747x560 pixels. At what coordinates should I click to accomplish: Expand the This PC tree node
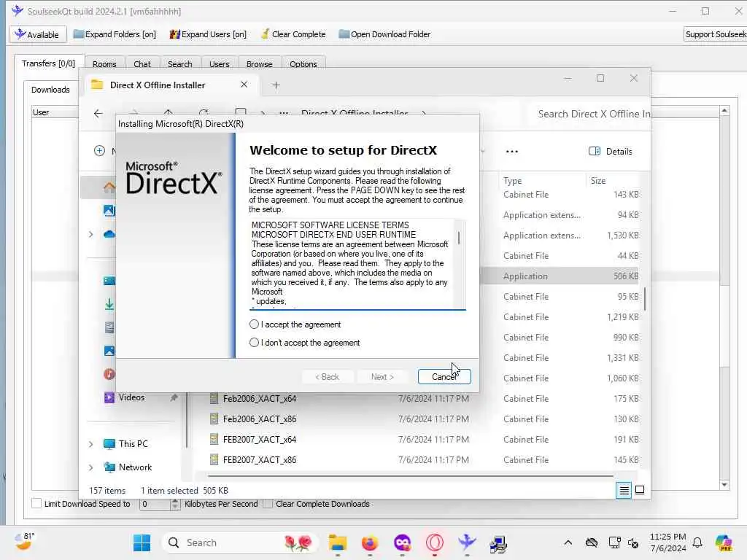click(x=90, y=444)
